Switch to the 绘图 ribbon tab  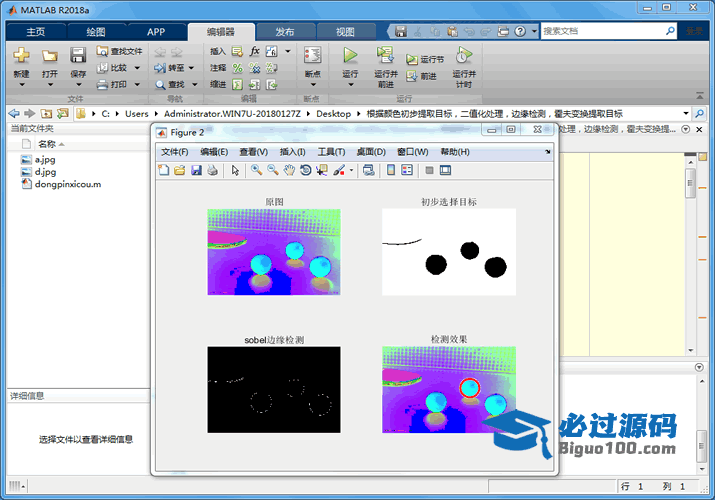click(x=95, y=32)
